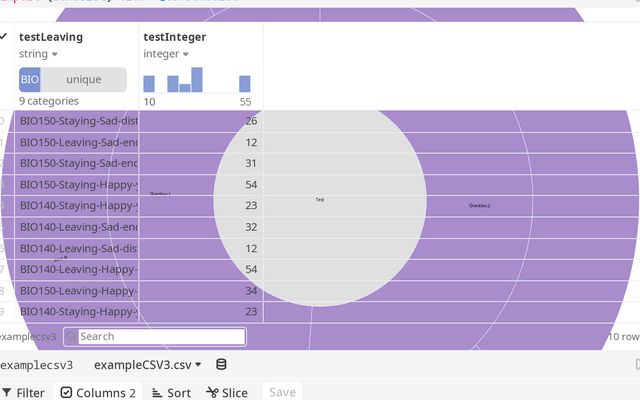Click the 'unique' label in testLeaving summary
Image resolution: width=640 pixels, height=400 pixels.
tap(84, 79)
